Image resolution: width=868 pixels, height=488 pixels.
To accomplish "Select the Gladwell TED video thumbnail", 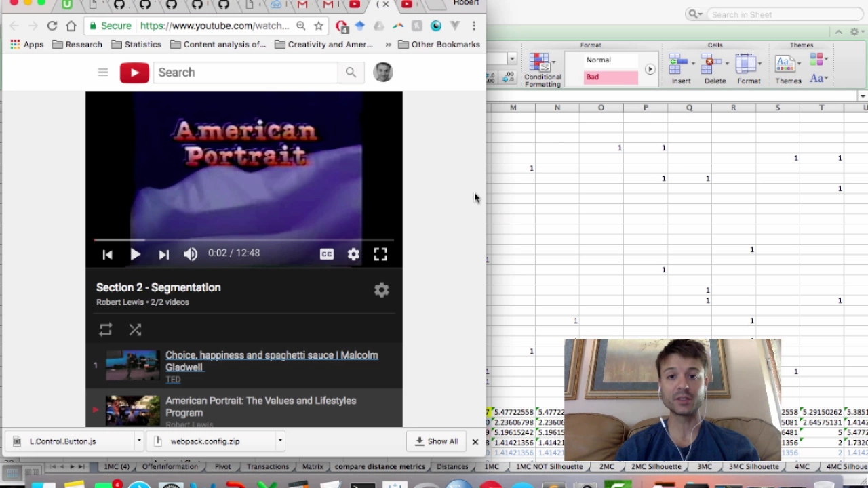I will [132, 366].
